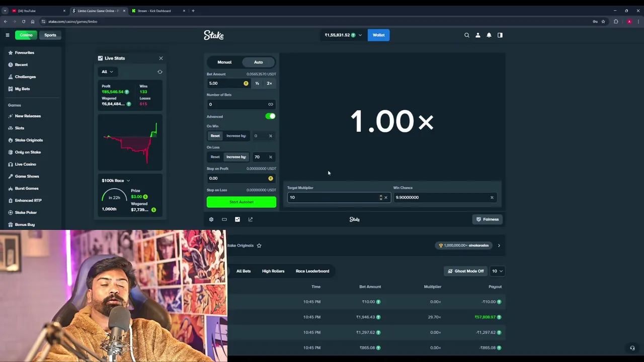This screenshot has height=362, width=644.
Task: Close the Live Stats panel
Action: click(161, 58)
